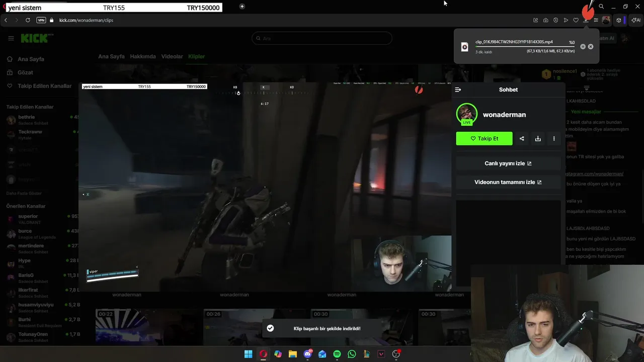
Task: Cancel the mp4 clip download
Action: pos(591,47)
